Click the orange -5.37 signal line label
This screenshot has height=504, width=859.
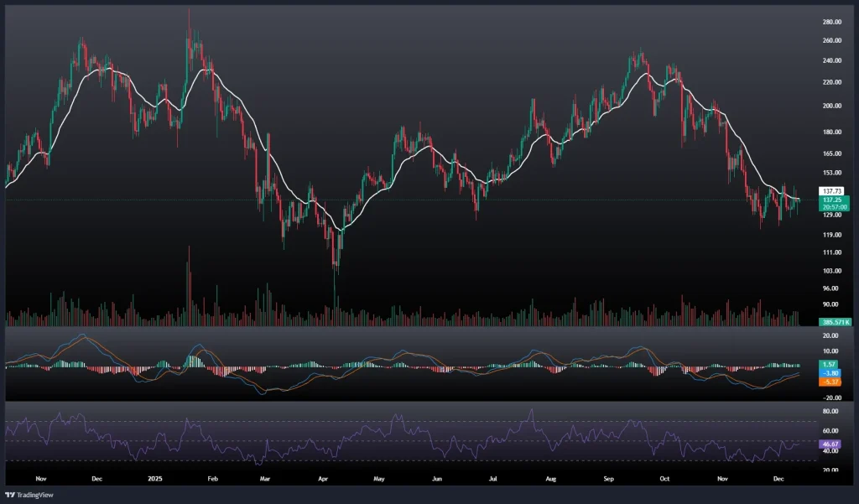pos(832,382)
